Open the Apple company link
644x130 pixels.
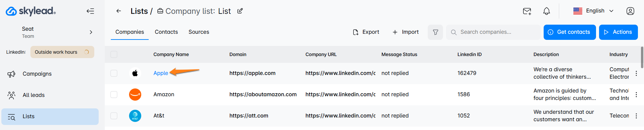[x=161, y=73]
